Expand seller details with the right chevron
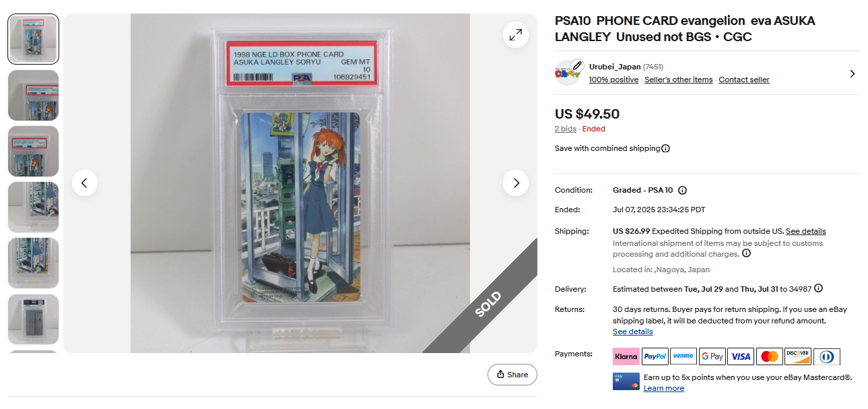The width and height of the screenshot is (868, 409). click(853, 73)
